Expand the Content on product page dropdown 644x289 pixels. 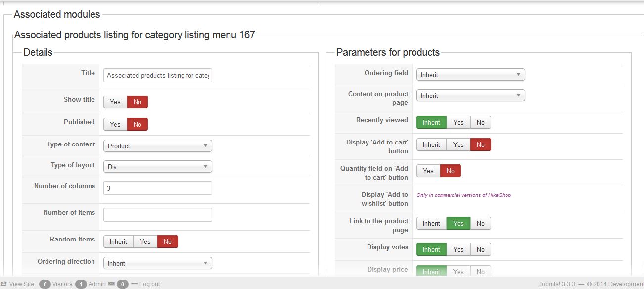coord(470,96)
